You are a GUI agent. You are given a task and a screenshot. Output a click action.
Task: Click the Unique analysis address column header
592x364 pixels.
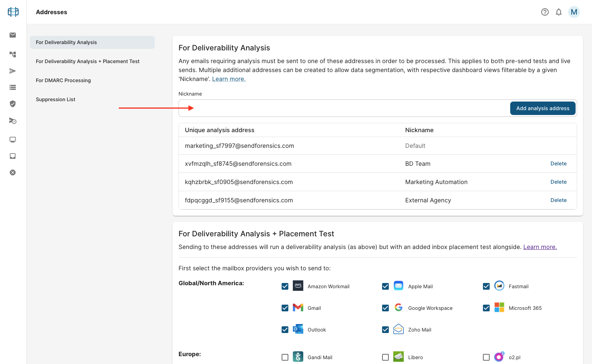click(x=219, y=130)
